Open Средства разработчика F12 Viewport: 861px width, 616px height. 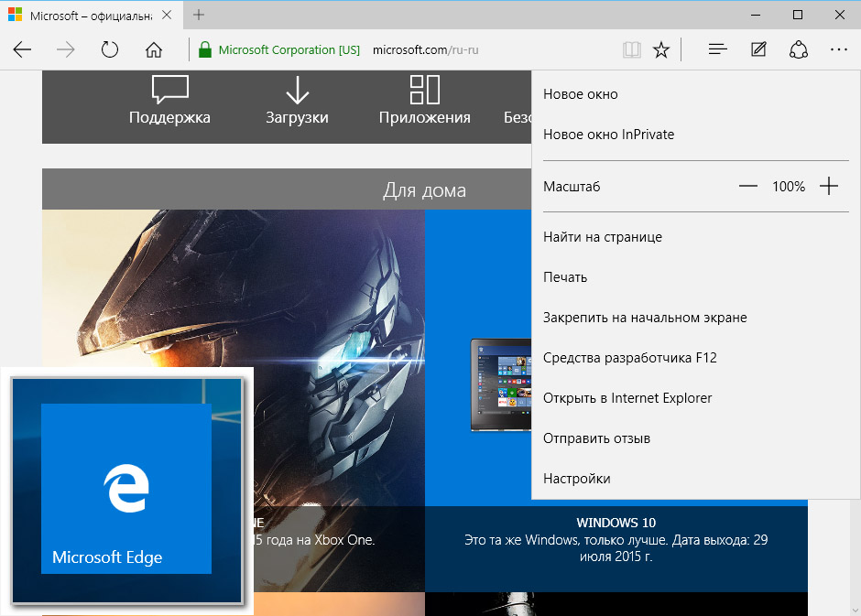tap(696, 358)
